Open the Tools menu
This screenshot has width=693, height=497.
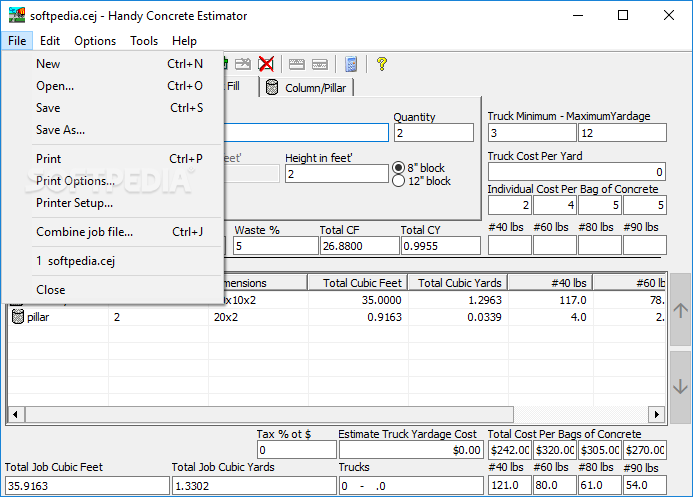[x=144, y=41]
